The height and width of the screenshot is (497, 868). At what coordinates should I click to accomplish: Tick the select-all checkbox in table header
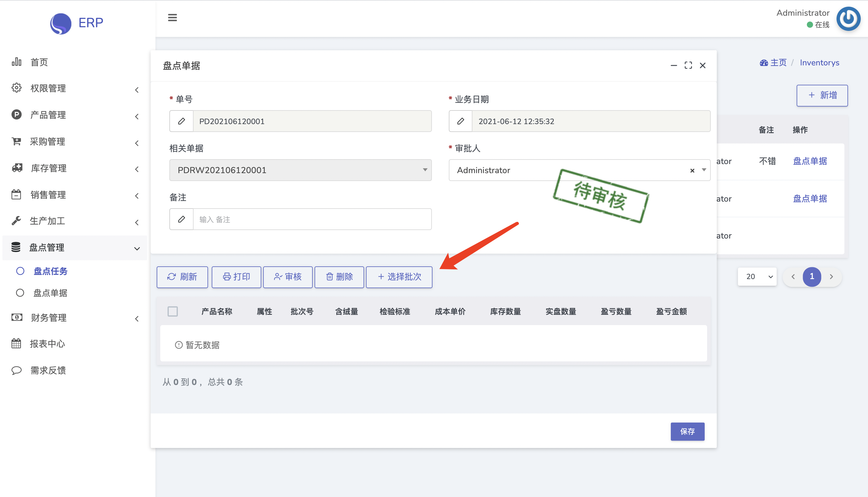(173, 311)
